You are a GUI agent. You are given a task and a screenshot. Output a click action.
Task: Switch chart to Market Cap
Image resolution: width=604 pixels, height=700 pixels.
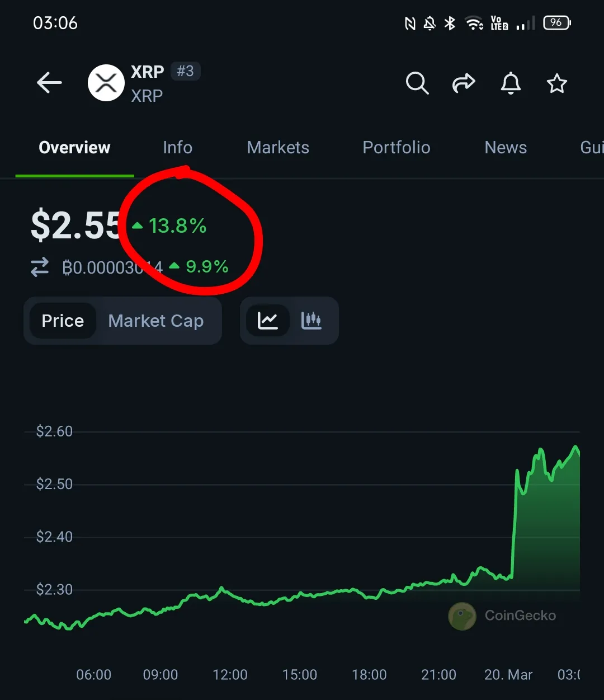click(156, 321)
